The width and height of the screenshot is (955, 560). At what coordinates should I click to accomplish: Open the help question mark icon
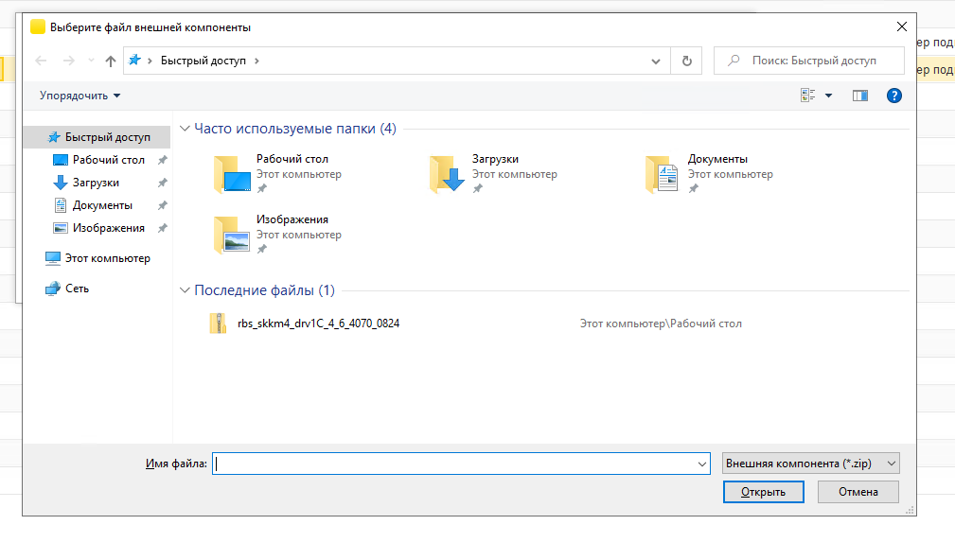point(894,96)
